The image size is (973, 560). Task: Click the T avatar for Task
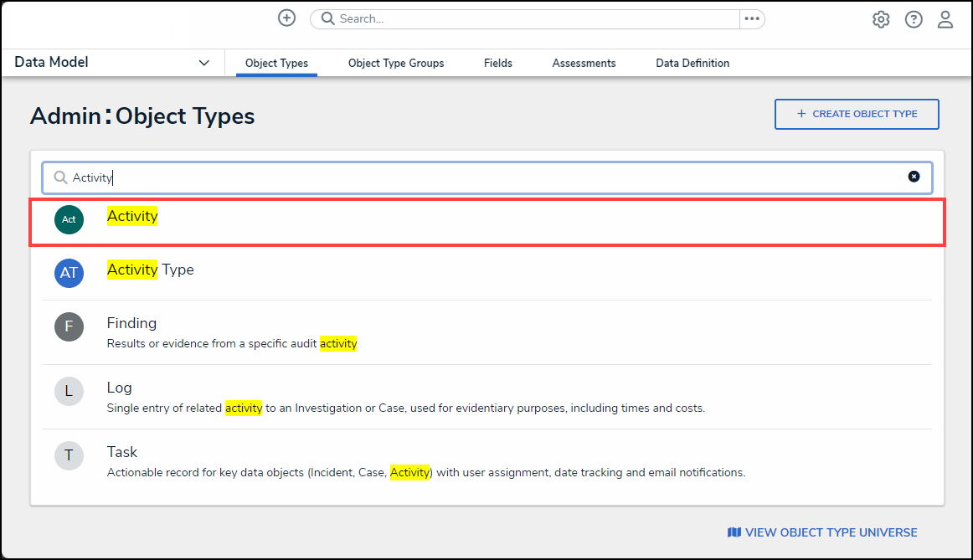(69, 455)
